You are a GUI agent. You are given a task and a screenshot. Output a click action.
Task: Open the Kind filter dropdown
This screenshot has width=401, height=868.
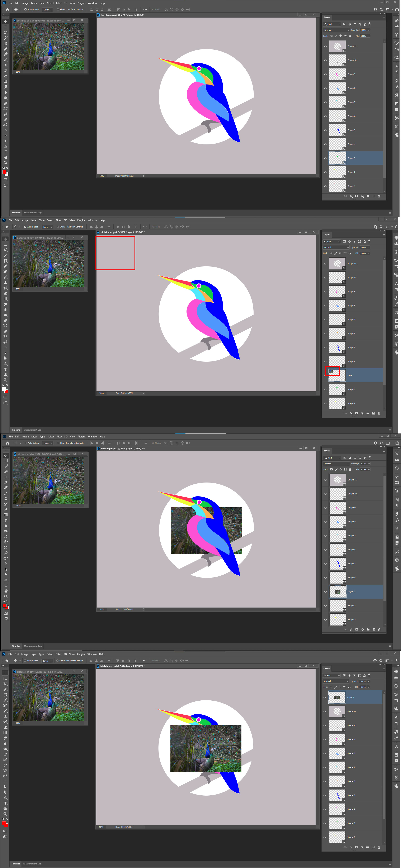[339, 24]
